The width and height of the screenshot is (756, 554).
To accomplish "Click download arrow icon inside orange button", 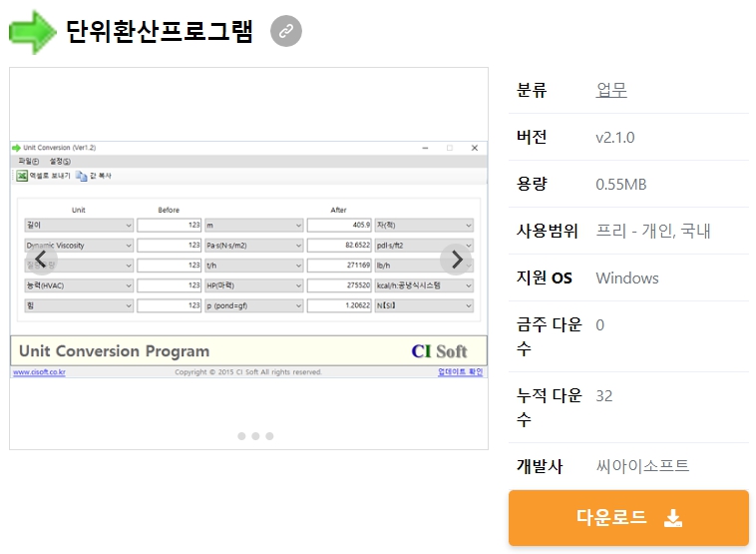I will tap(673, 518).
